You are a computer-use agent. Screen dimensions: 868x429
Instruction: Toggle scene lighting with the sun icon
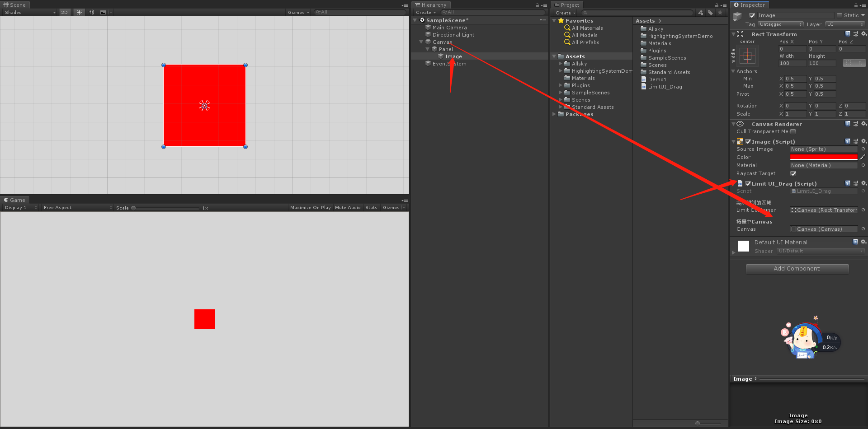pyautogui.click(x=79, y=12)
